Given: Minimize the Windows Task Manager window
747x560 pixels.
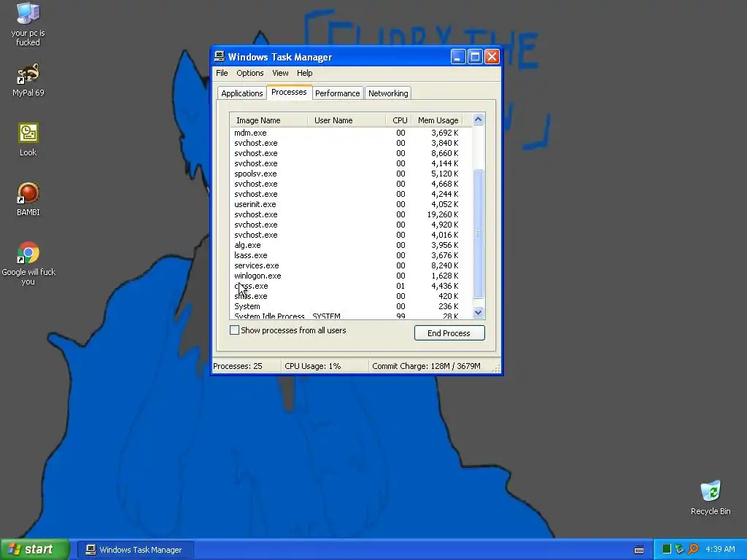Looking at the screenshot, I should pyautogui.click(x=458, y=57).
